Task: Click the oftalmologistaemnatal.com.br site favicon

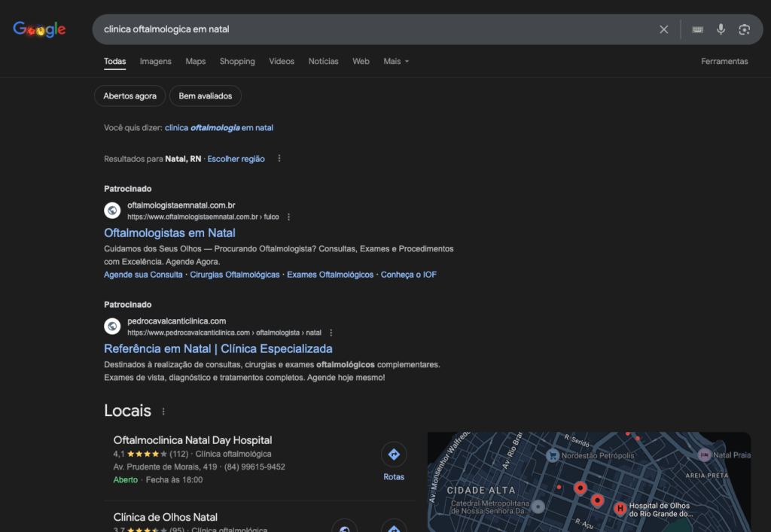Action: [x=112, y=210]
